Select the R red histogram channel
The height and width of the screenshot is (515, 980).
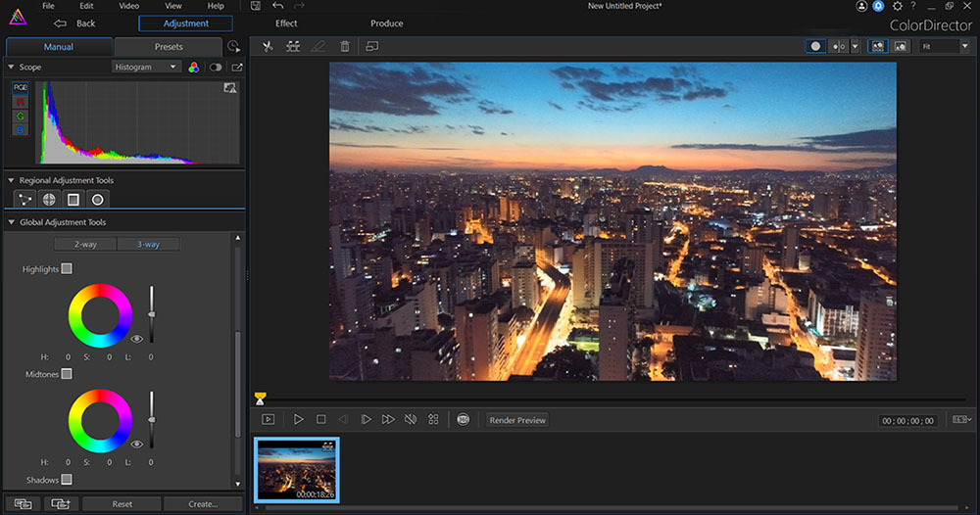(20, 102)
